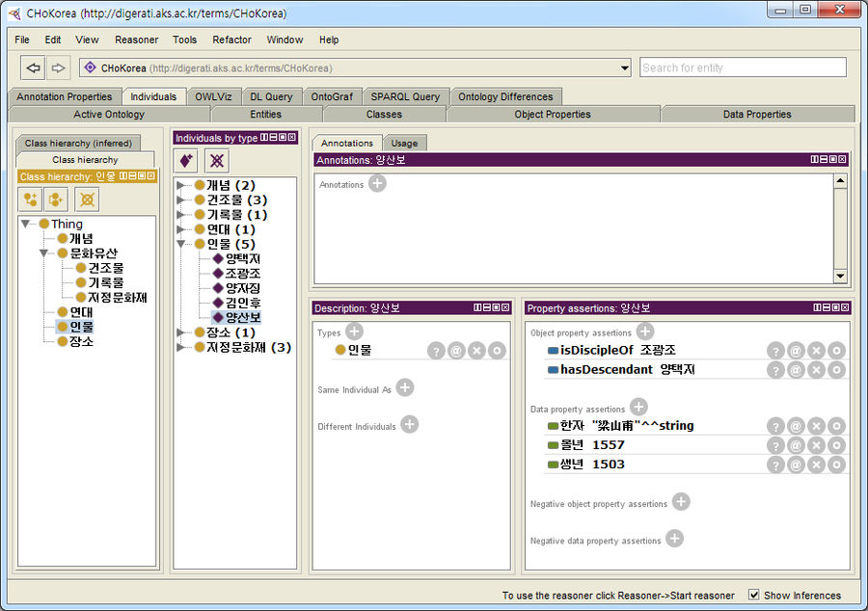Click the delete class icon in hierarchy
The image size is (868, 611).
pyautogui.click(x=87, y=199)
